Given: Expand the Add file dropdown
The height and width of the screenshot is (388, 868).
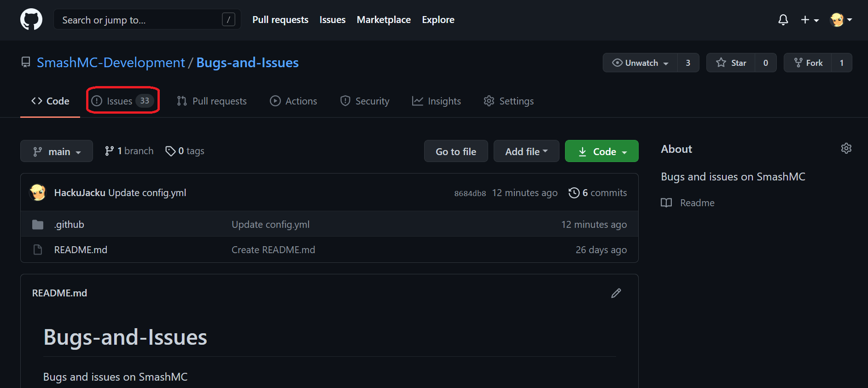Looking at the screenshot, I should click(526, 151).
